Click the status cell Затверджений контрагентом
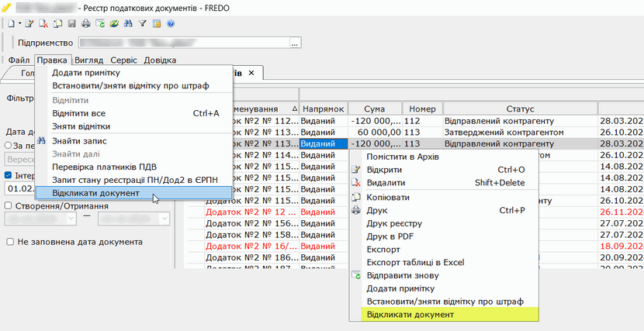The height and width of the screenshot is (331, 644). pos(520,133)
